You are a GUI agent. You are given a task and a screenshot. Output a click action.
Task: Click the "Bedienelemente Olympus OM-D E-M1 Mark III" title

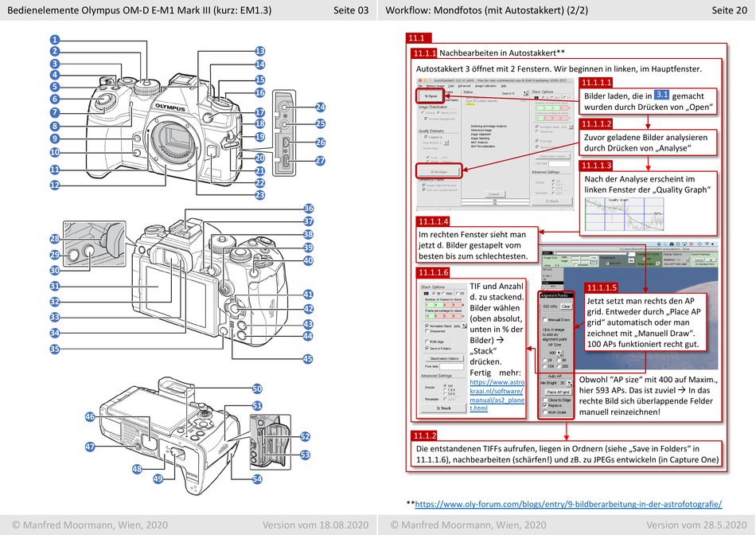[109, 10]
